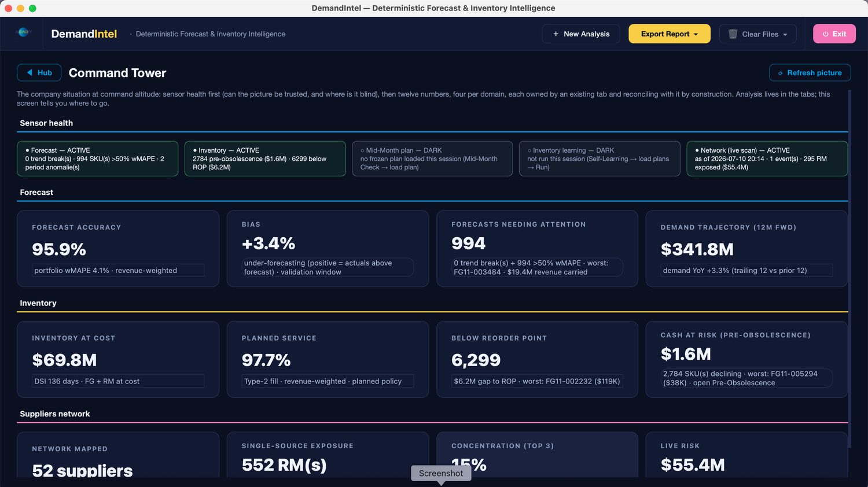Click the Sensor health section heading
This screenshot has height=487, width=868.
click(46, 123)
